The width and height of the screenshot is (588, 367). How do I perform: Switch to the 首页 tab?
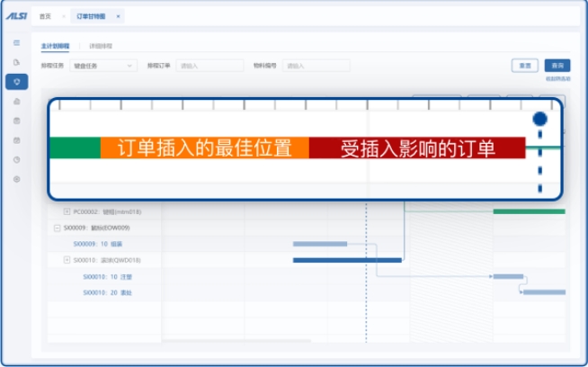pyautogui.click(x=45, y=16)
